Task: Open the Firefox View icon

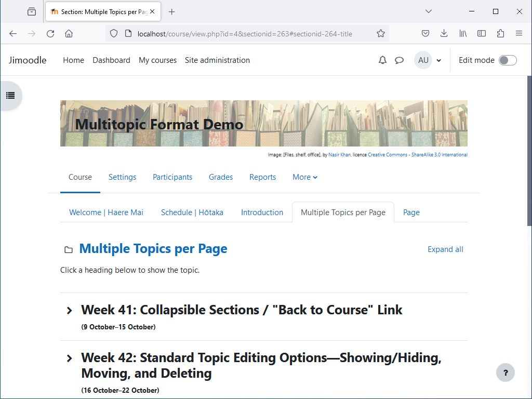Action: click(32, 11)
